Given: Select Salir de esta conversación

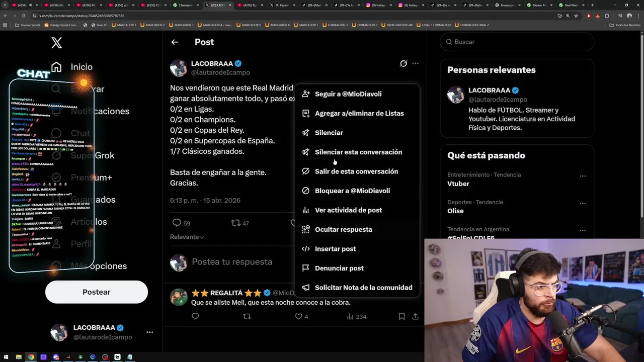Looking at the screenshot, I should point(357,171).
